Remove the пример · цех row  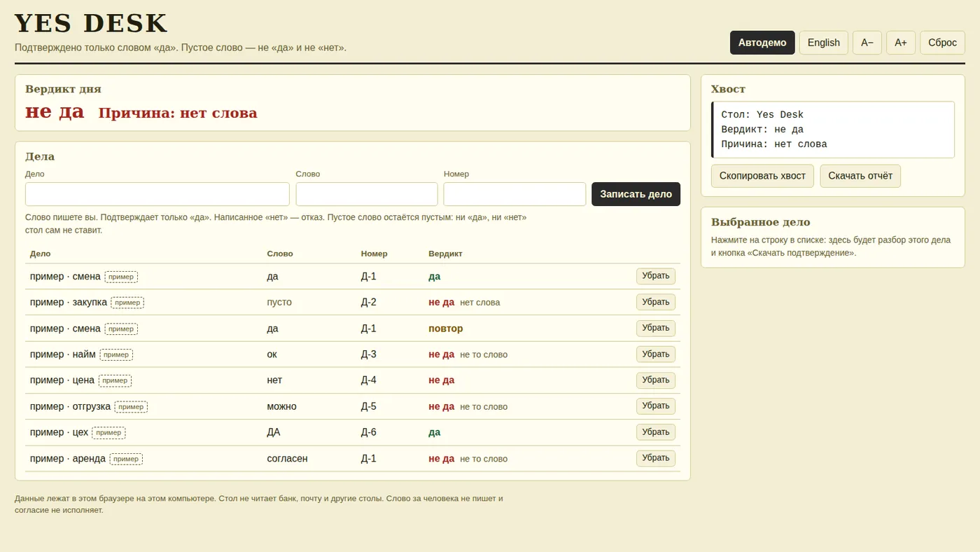click(x=656, y=432)
